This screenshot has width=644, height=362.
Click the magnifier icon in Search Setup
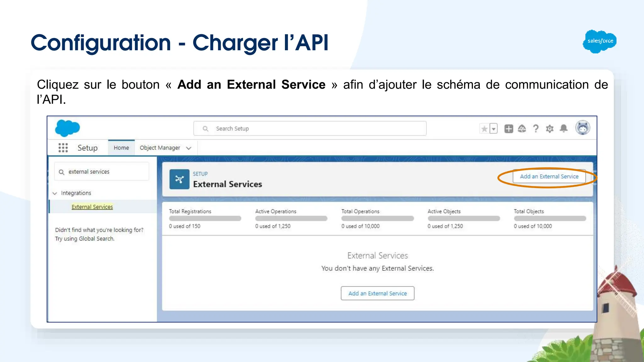(206, 129)
